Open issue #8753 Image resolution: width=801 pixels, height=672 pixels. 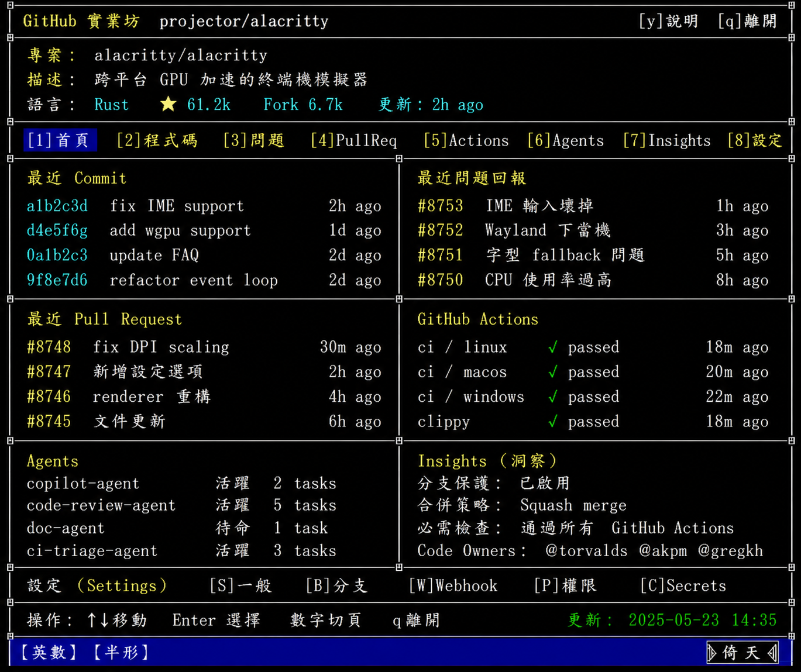click(x=441, y=206)
